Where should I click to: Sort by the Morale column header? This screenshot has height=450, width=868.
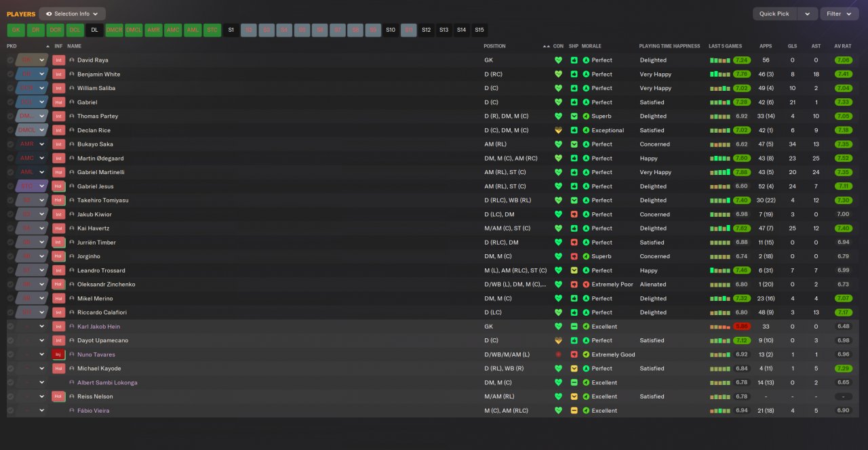point(591,46)
